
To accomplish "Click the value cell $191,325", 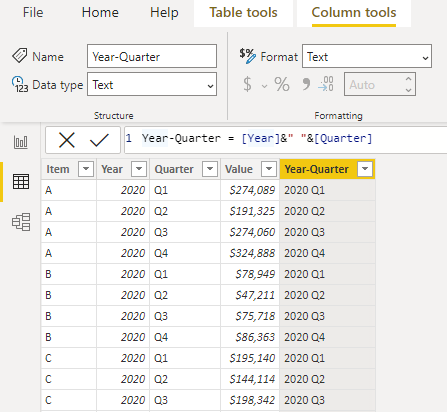I will [250, 211].
